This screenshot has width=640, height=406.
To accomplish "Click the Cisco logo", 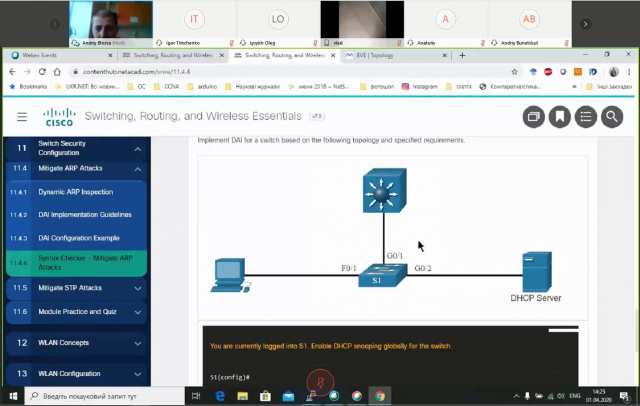I will pos(59,117).
